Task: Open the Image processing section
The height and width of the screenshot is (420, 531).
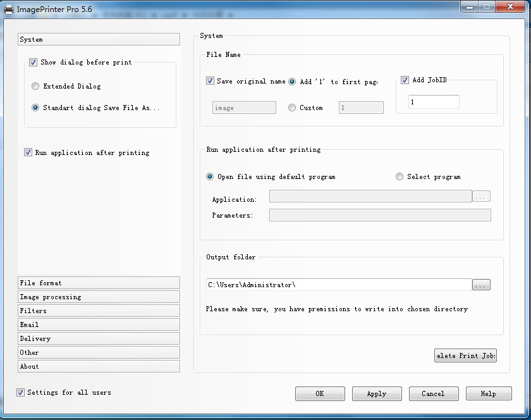Action: click(99, 297)
